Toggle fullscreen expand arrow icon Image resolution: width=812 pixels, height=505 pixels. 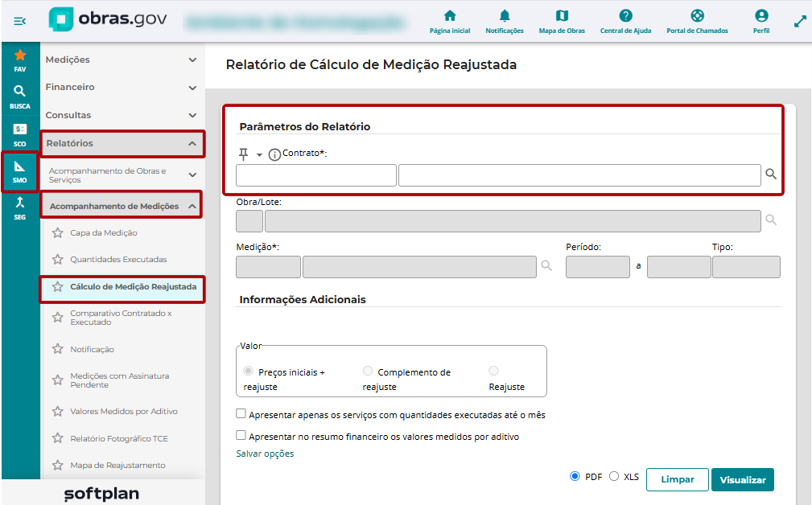coord(800,21)
